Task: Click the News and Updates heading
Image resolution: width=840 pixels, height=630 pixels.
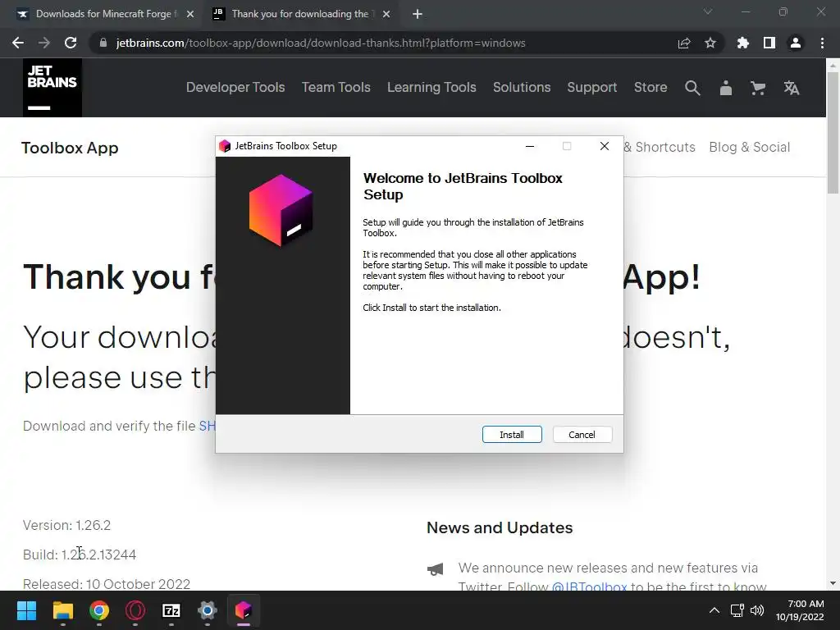Action: click(500, 527)
